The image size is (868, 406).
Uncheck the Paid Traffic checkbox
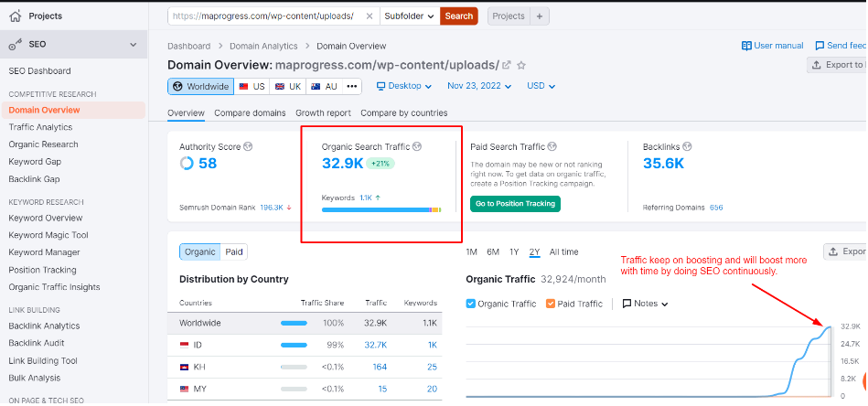click(551, 304)
